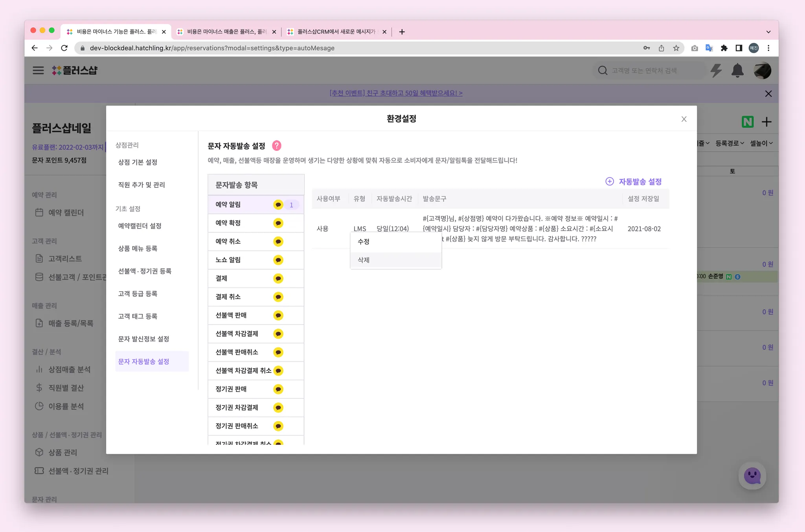This screenshot has width=805, height=532.
Task: Expand the 셀높이 dropdown
Action: (x=761, y=143)
